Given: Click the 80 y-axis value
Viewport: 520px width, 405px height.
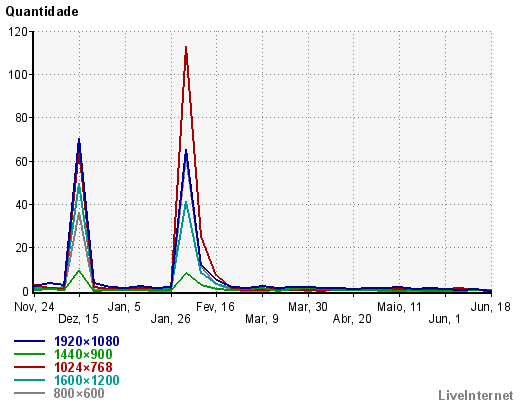Looking at the screenshot, I should click(x=22, y=118).
